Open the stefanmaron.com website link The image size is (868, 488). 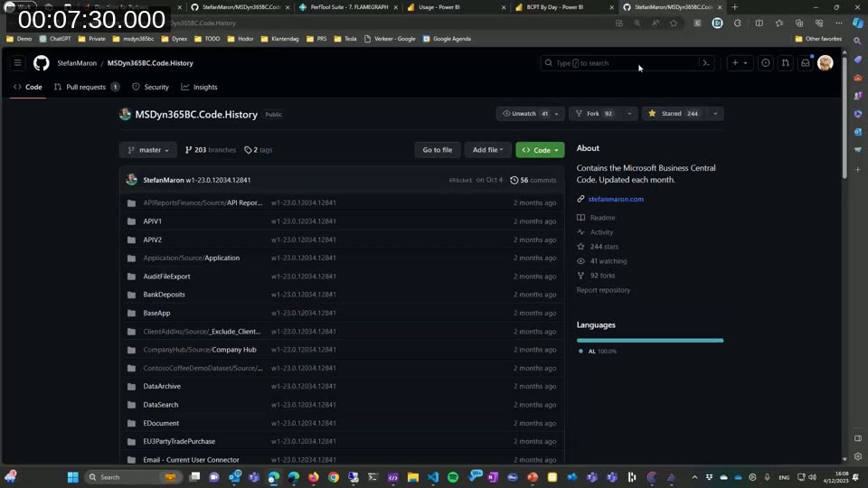(616, 199)
